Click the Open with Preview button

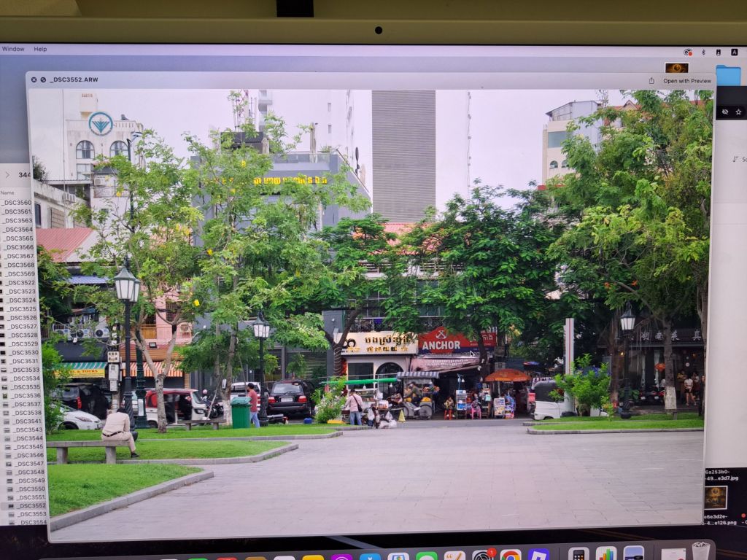coord(686,81)
